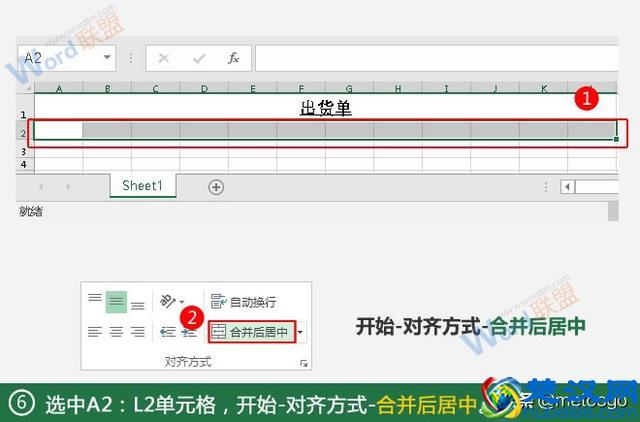Toggle 自动换行 wrap text
Image resolution: width=640 pixels, height=422 pixels.
pyautogui.click(x=243, y=302)
